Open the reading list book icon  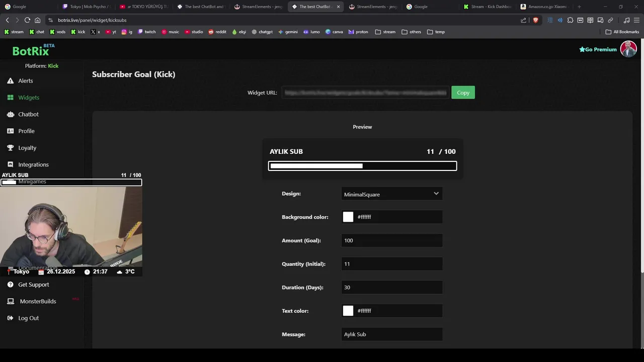click(590, 20)
